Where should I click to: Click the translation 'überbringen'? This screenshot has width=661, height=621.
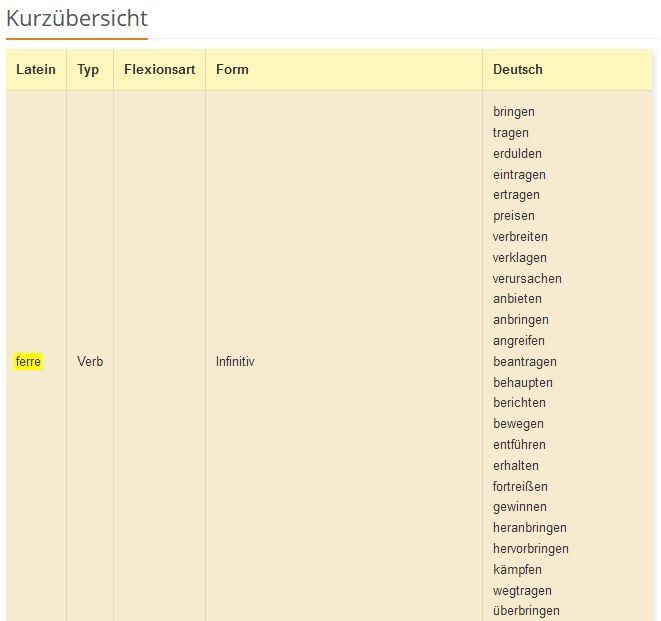[526, 611]
